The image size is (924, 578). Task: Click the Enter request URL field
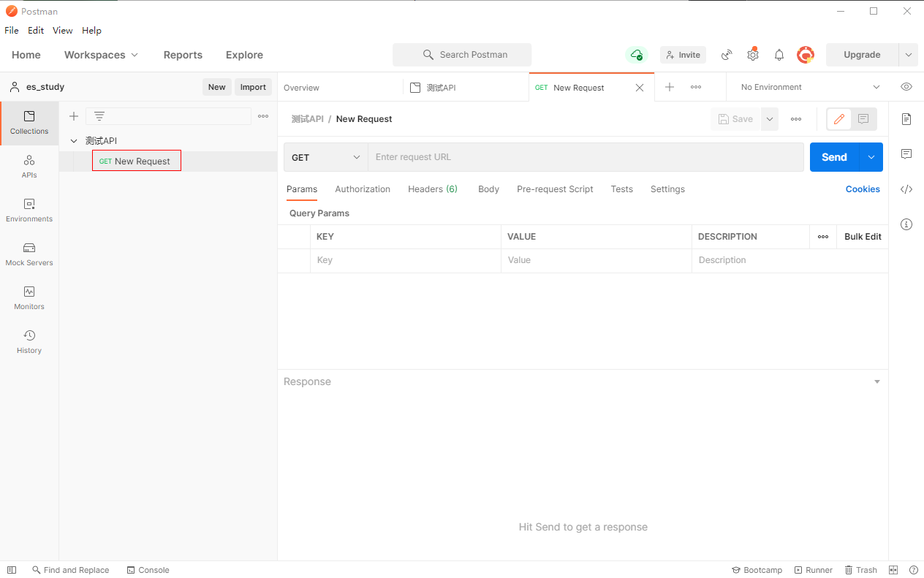pos(585,157)
